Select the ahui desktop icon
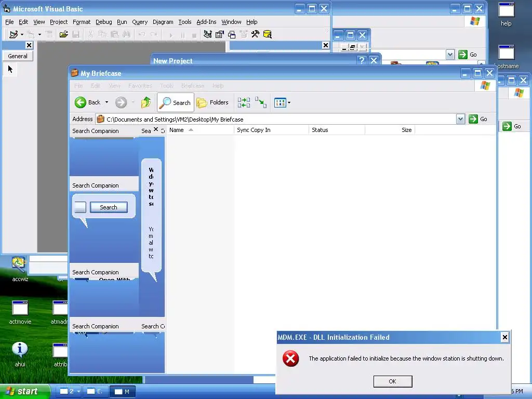532x399 pixels. [20, 354]
